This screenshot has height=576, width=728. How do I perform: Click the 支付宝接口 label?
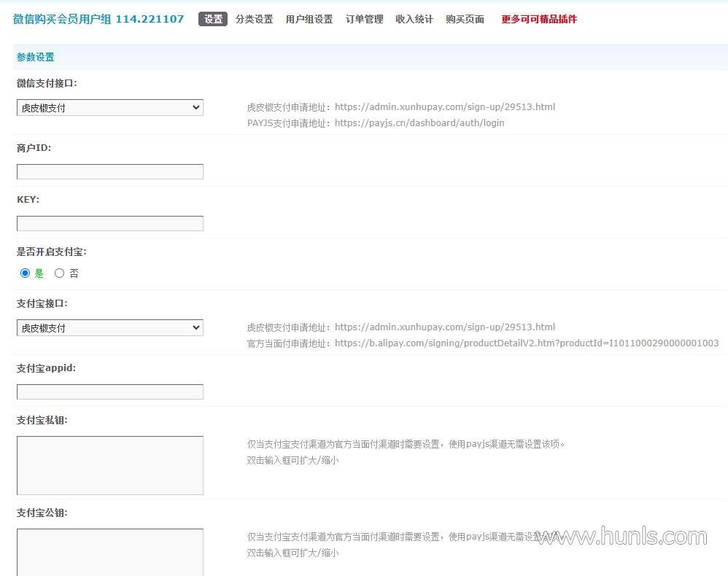42,303
